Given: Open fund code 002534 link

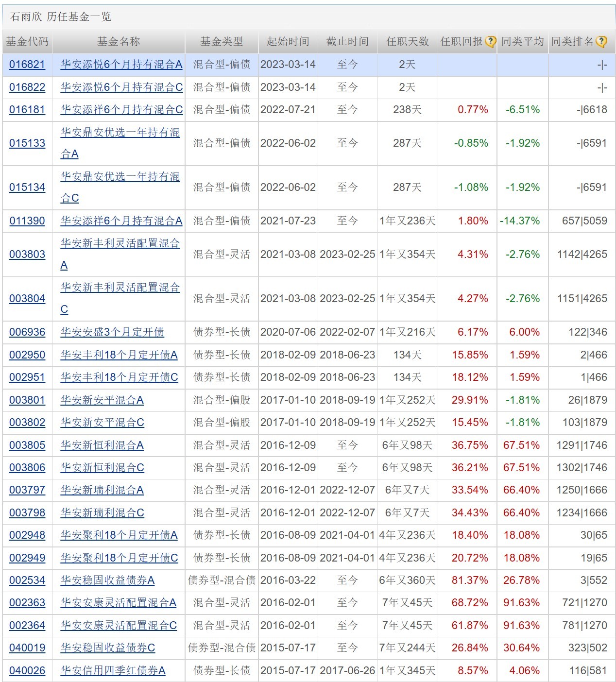Looking at the screenshot, I should click(x=27, y=580).
